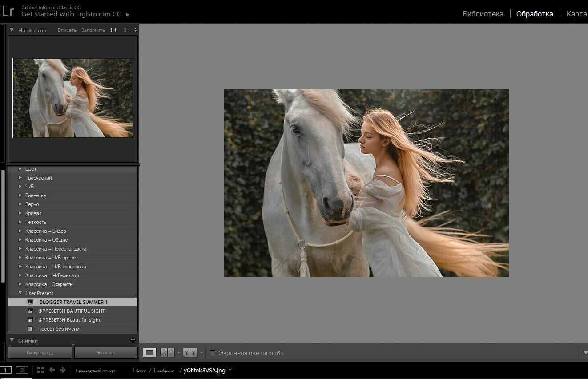Open the grid view icon in filmstrip bar
Viewport: 588px width, 379px height.
pyautogui.click(x=40, y=370)
